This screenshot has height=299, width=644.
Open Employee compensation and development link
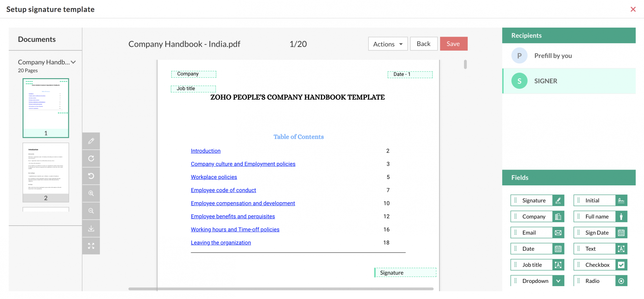243,203
